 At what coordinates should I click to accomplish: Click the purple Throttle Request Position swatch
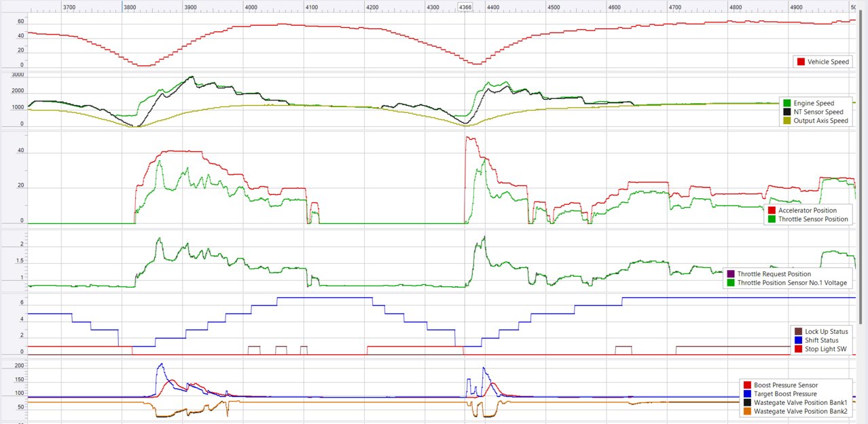pos(731,274)
